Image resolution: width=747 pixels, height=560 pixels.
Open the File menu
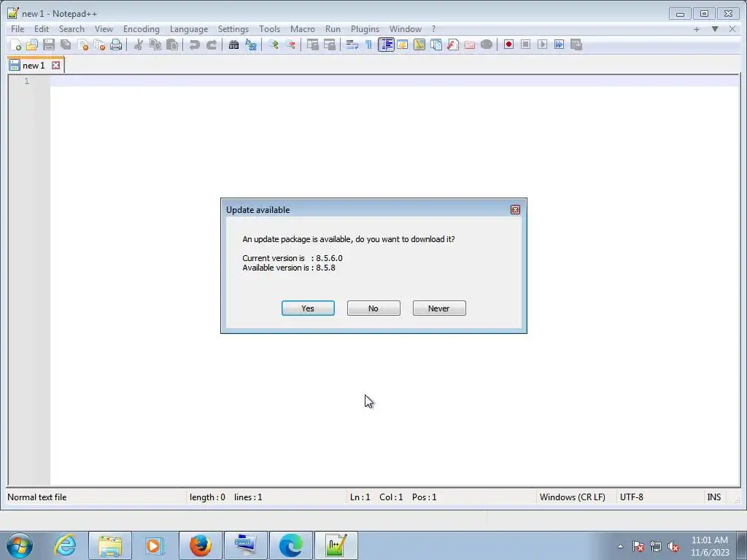[18, 29]
